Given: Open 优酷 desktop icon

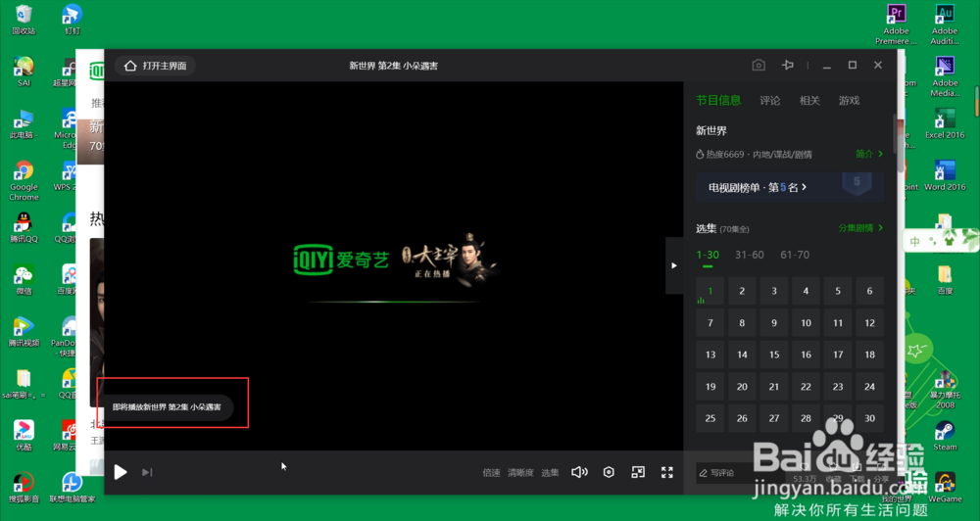Looking at the screenshot, I should [24, 436].
